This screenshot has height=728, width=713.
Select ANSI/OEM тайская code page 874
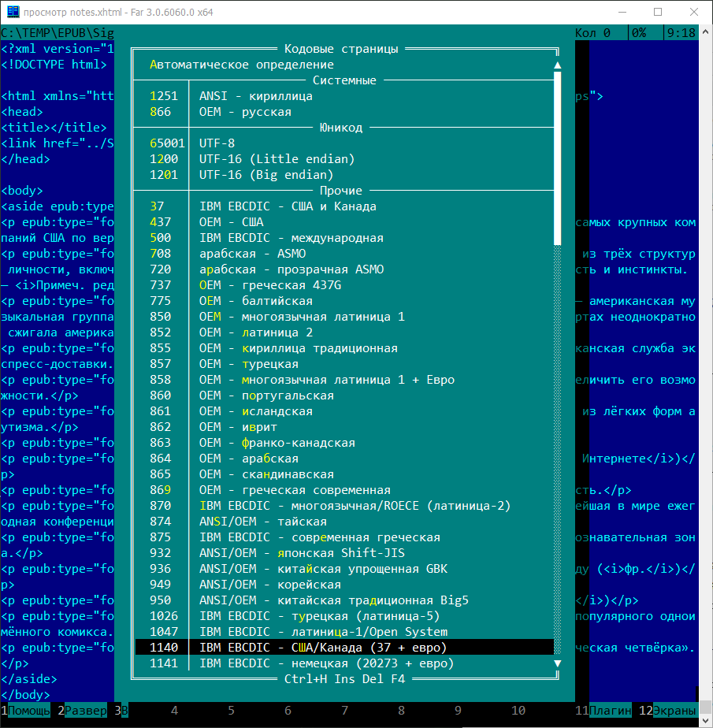pyautogui.click(x=344, y=522)
